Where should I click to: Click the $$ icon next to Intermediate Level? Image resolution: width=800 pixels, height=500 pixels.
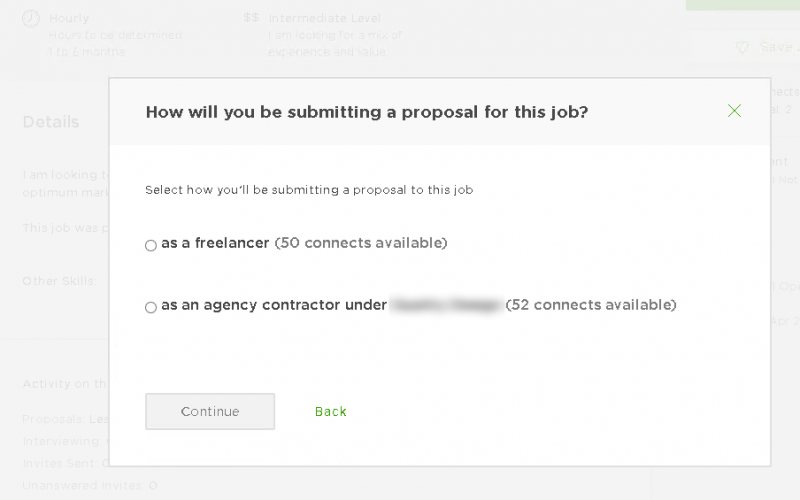251,18
